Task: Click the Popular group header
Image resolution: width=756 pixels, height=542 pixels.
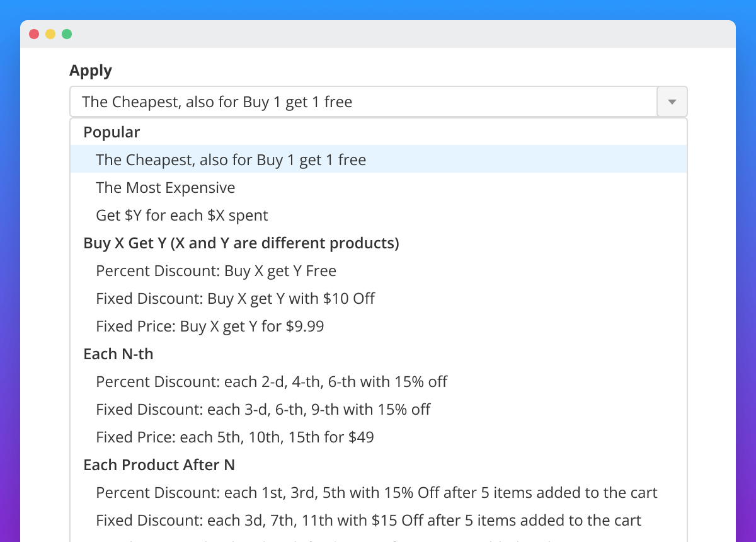Action: 112,132
